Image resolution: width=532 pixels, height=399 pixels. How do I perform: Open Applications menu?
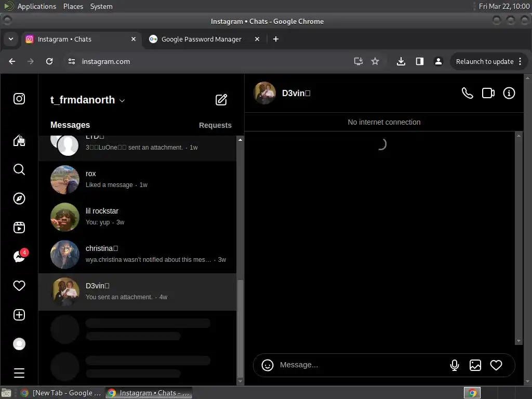[37, 6]
